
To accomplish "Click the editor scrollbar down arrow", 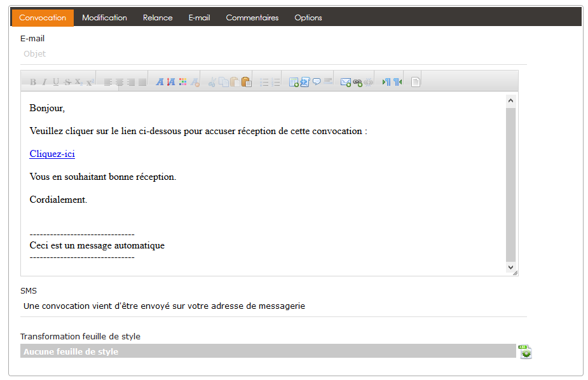I will point(511,268).
